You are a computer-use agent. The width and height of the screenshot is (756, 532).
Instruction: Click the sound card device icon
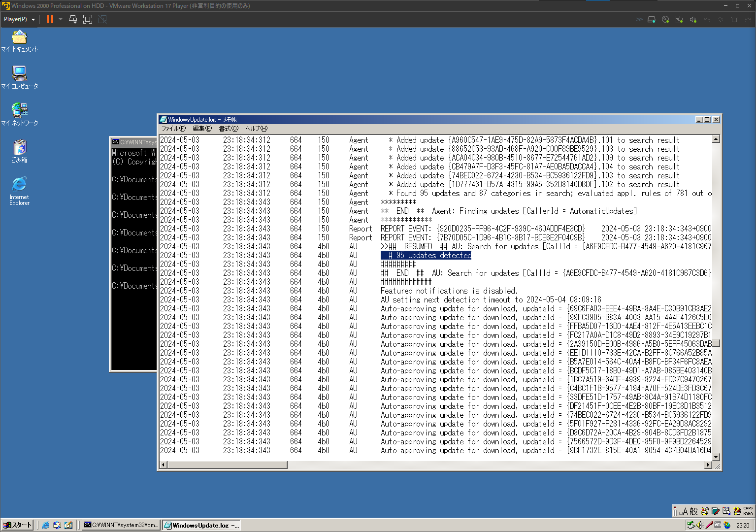[x=693, y=19]
